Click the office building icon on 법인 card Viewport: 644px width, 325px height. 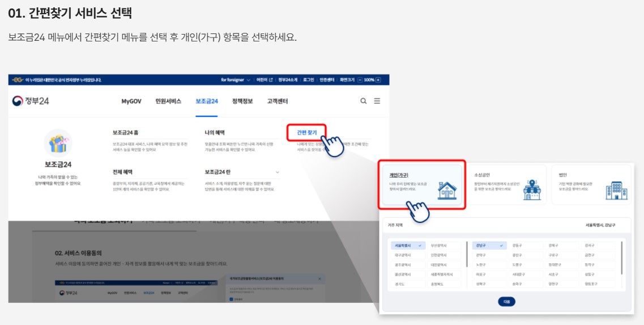tap(616, 191)
